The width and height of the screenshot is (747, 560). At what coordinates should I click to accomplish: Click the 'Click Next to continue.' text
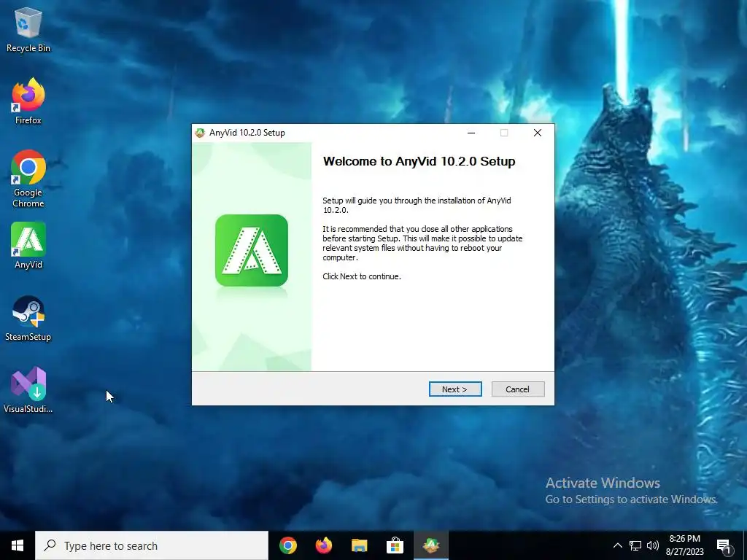[x=362, y=276]
